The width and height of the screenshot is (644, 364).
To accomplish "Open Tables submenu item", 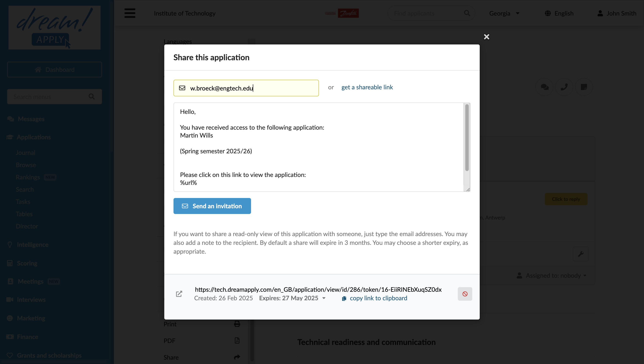I will point(24,214).
